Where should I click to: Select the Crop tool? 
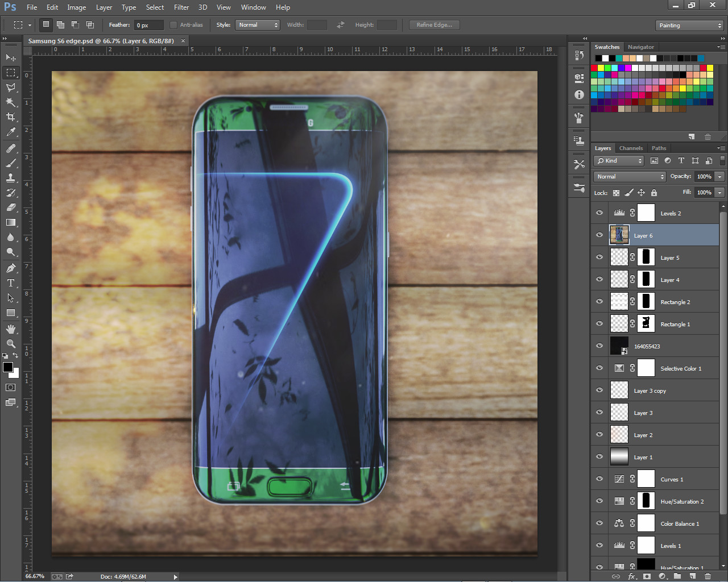pyautogui.click(x=11, y=117)
